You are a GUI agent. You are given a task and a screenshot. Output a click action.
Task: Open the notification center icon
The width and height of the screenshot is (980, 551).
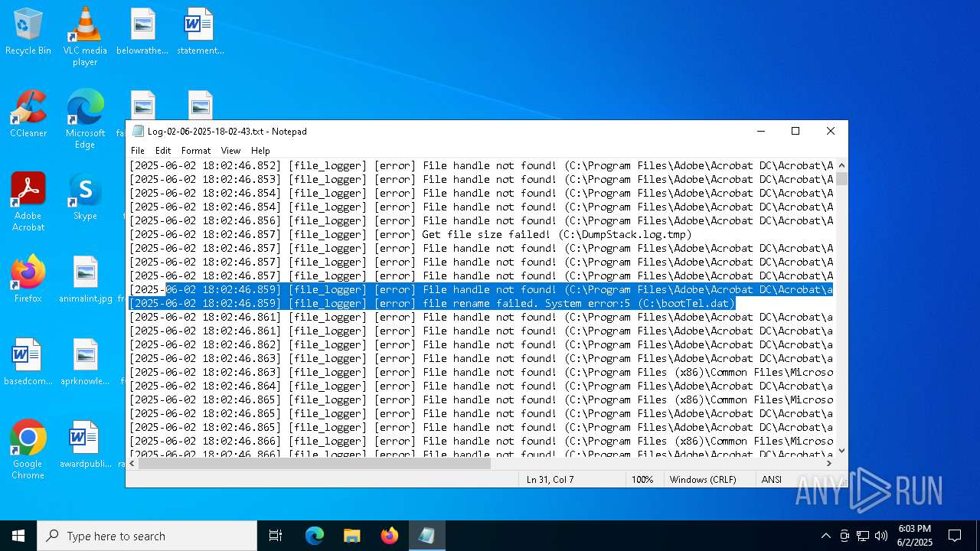coord(955,536)
